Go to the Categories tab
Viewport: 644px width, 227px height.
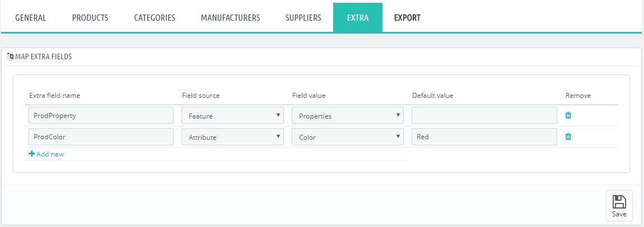coord(155,18)
